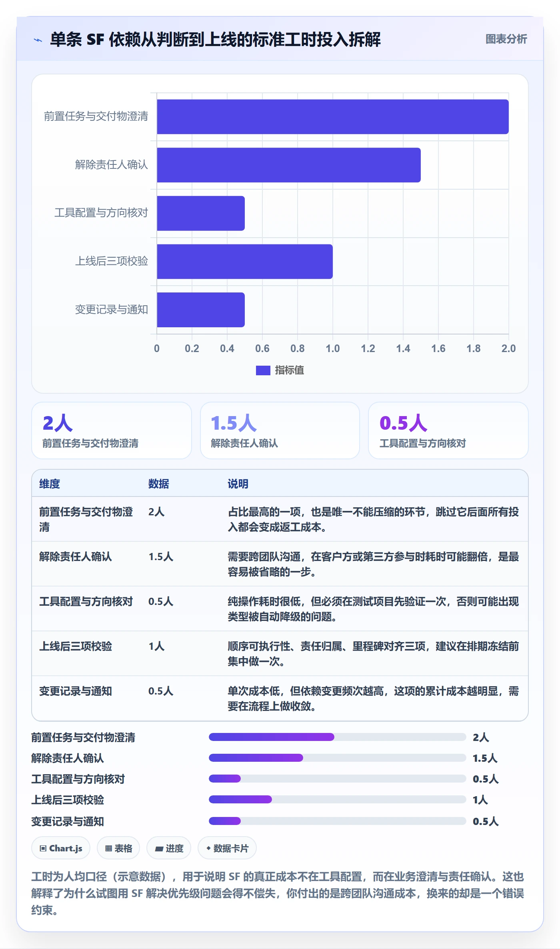
Task: Click the 2人 value beside first progress bar
Action: coord(481,737)
